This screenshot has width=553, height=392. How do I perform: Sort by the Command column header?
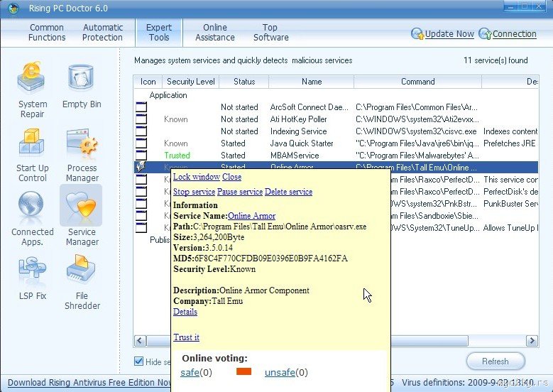417,82
